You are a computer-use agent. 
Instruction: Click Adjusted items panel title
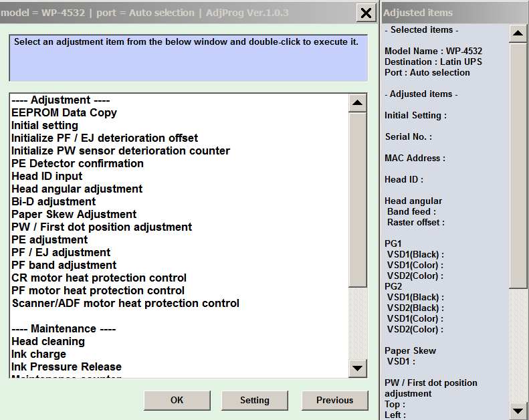click(418, 13)
